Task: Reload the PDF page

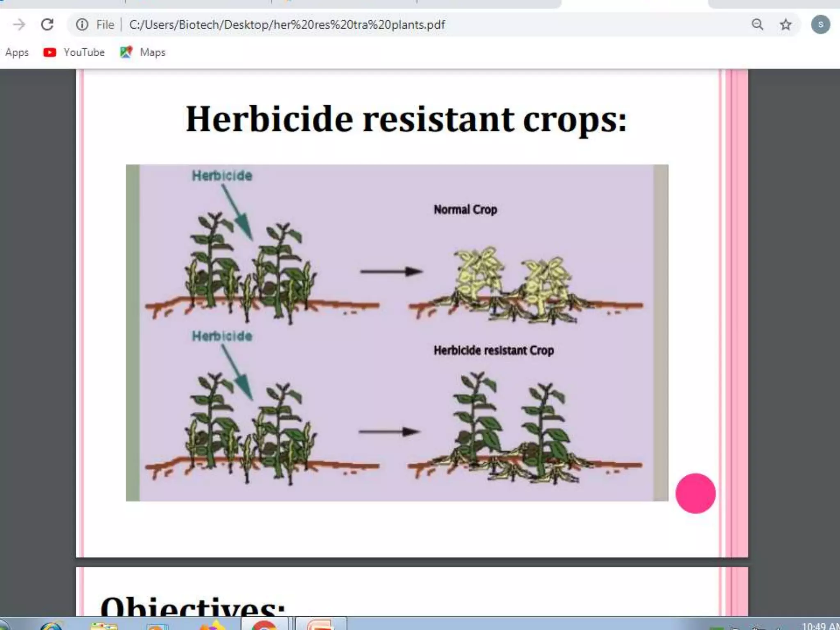Action: coord(47,25)
